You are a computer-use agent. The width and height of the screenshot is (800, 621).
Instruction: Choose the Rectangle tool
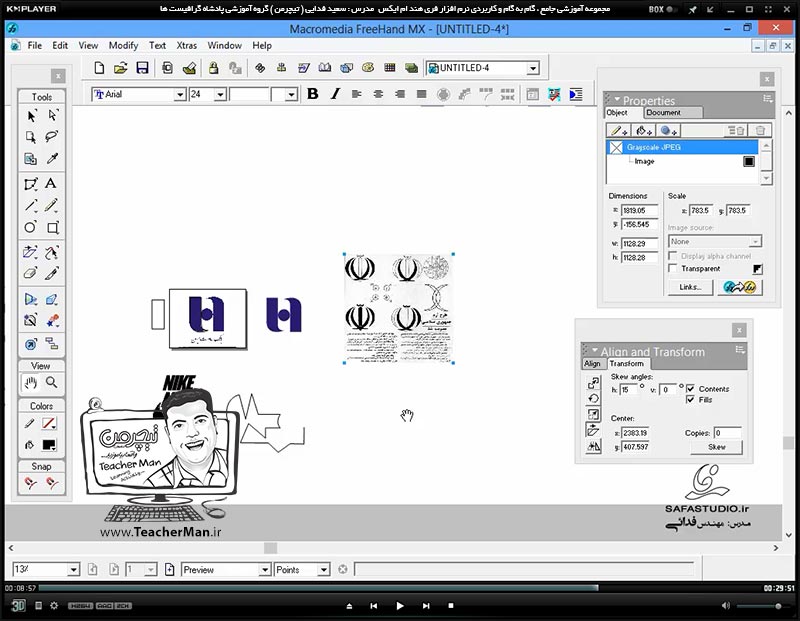click(52, 227)
